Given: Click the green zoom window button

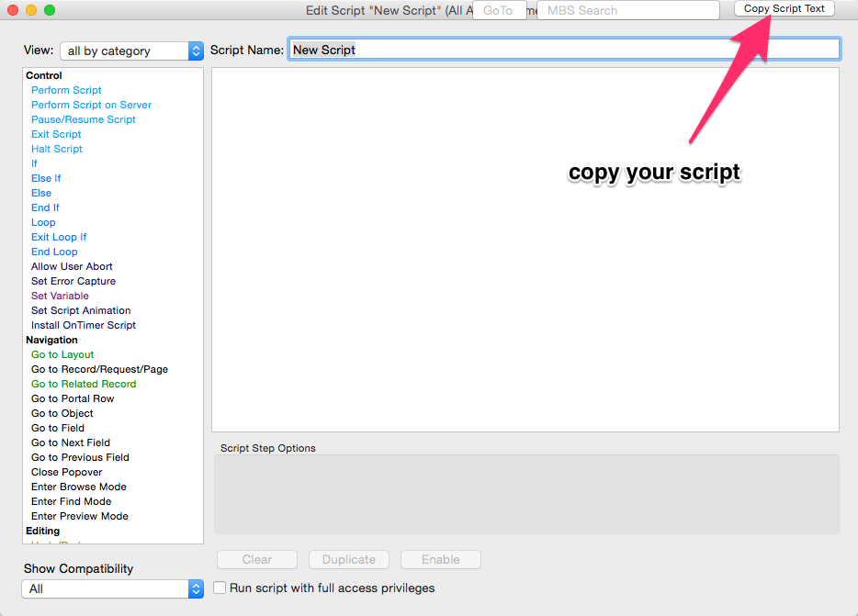Looking at the screenshot, I should point(50,10).
